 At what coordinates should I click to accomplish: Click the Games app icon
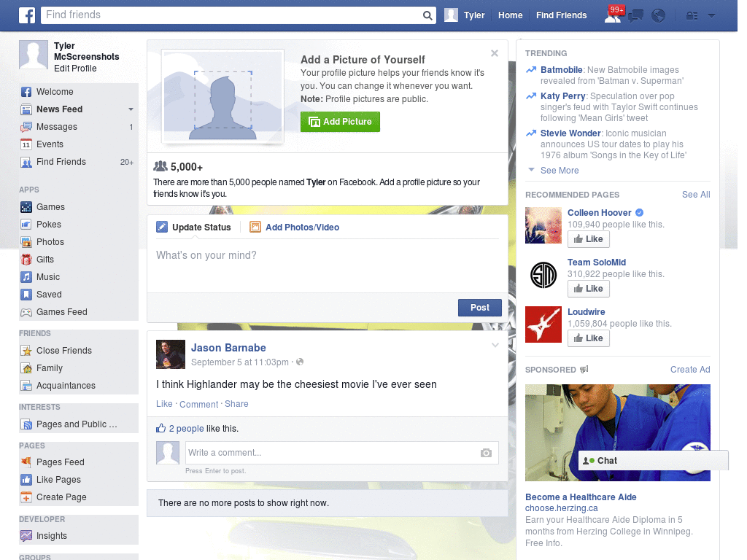click(x=26, y=207)
